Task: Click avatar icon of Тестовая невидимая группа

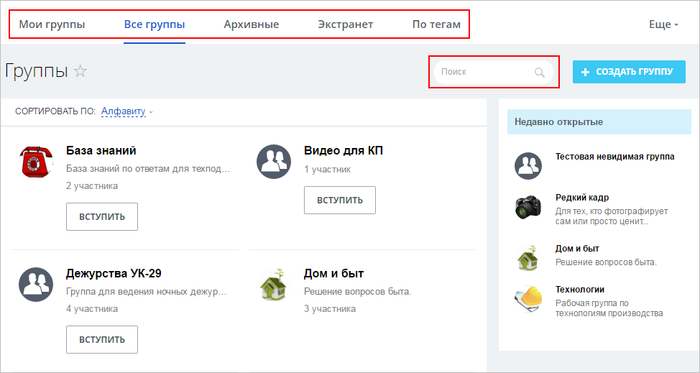Action: pos(528,166)
